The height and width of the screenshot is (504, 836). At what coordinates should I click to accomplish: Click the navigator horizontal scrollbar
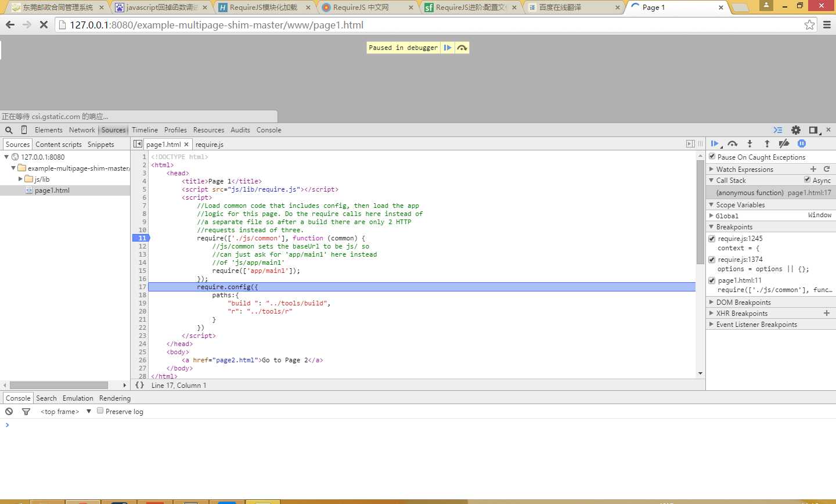click(x=59, y=385)
